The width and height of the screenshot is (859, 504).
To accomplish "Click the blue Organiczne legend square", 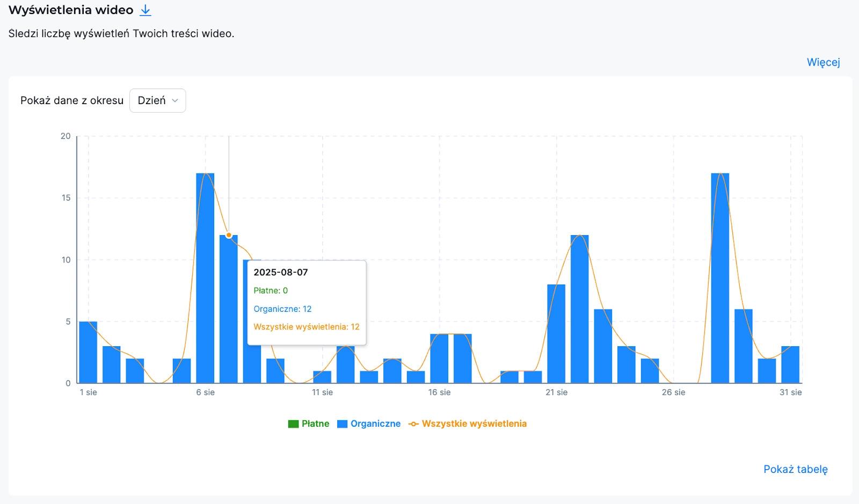I will click(x=342, y=424).
